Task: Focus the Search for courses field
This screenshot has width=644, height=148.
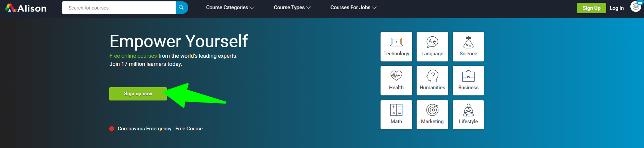Action: 119,8
